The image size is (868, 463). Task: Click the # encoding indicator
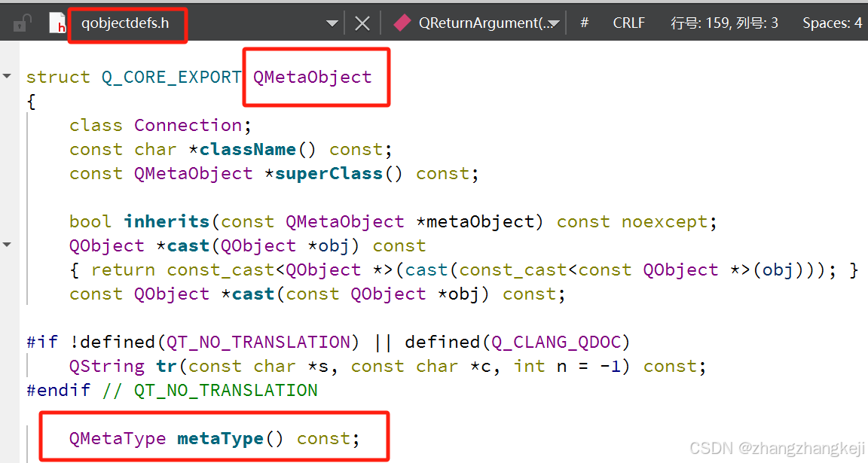coord(584,23)
